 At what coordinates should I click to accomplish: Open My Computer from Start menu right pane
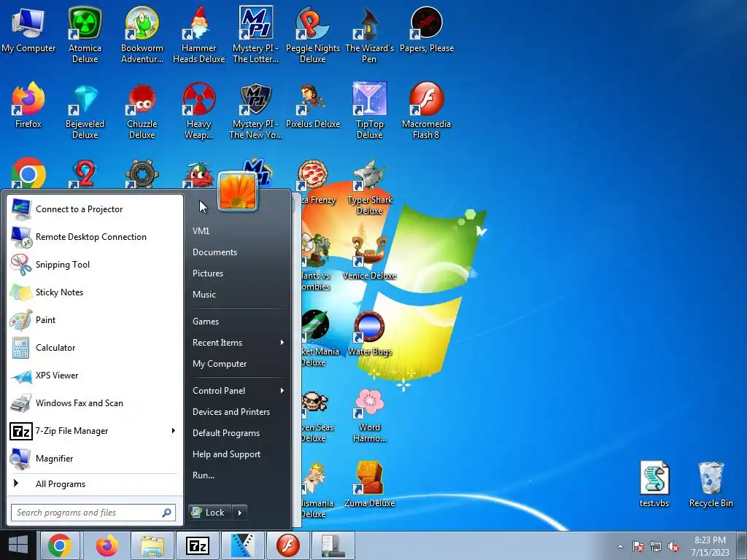[x=220, y=363]
